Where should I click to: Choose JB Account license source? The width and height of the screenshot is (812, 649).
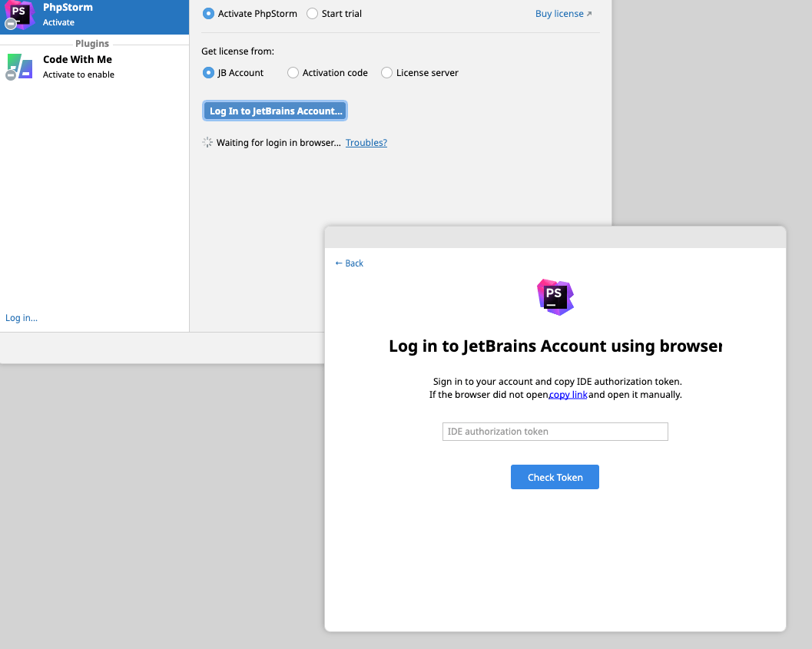tap(233, 72)
